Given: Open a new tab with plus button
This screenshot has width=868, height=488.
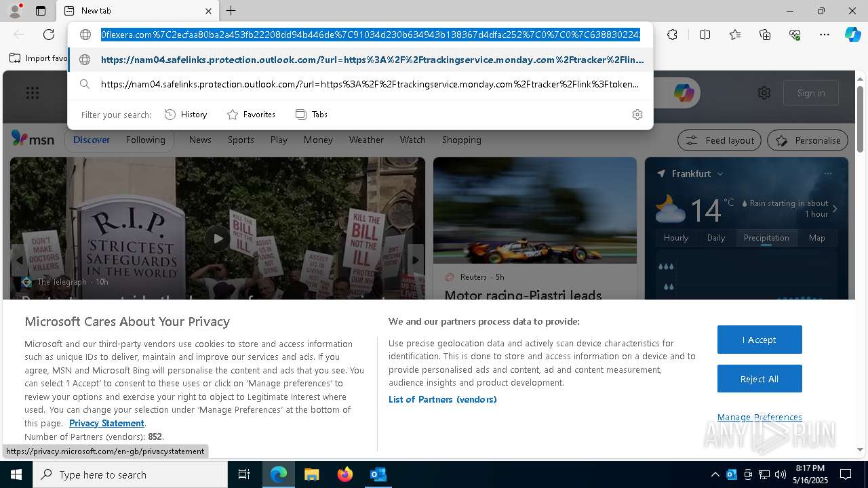Looking at the screenshot, I should (x=231, y=11).
